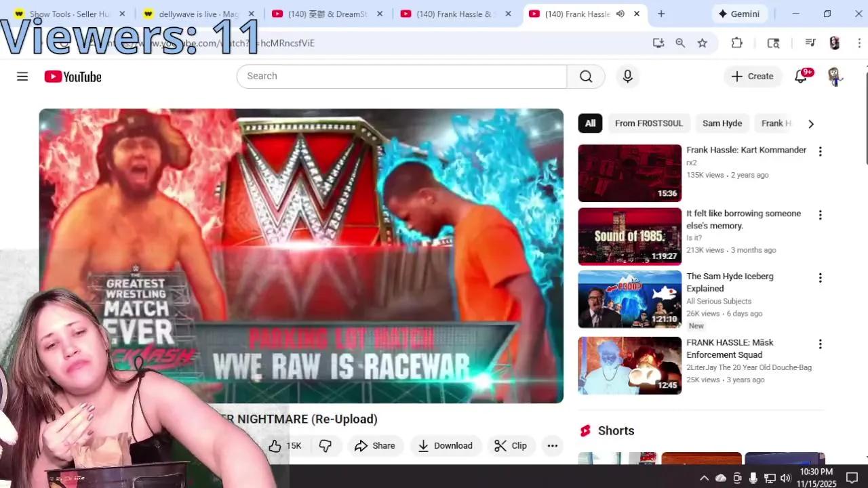Close the DreamSt tab
Image resolution: width=868 pixels, height=488 pixels.
pyautogui.click(x=380, y=14)
